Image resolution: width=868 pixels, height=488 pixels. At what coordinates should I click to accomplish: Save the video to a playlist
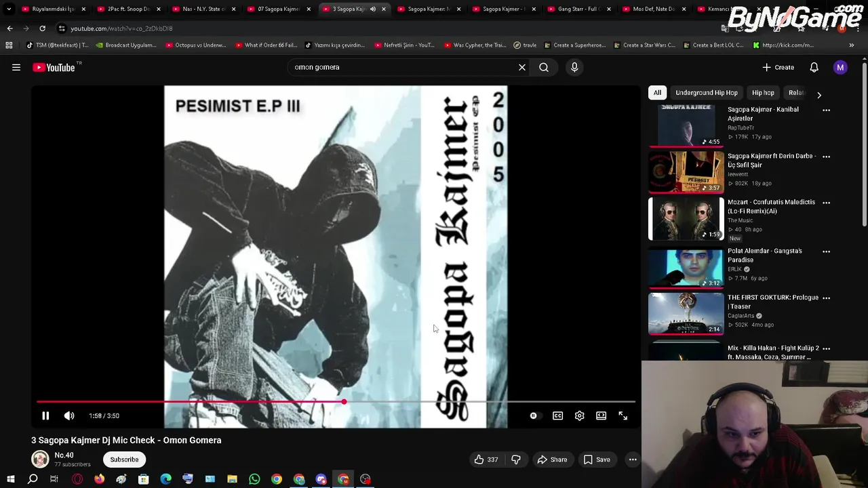pos(596,460)
